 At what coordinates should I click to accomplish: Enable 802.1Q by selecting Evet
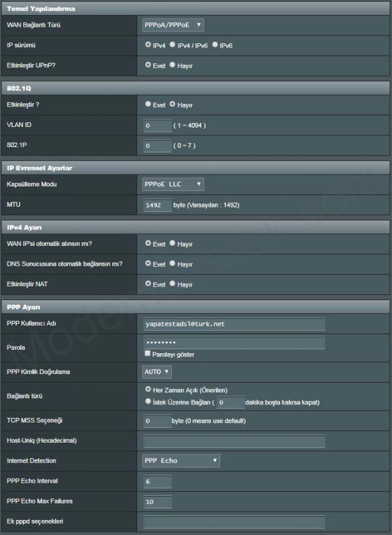pos(148,104)
